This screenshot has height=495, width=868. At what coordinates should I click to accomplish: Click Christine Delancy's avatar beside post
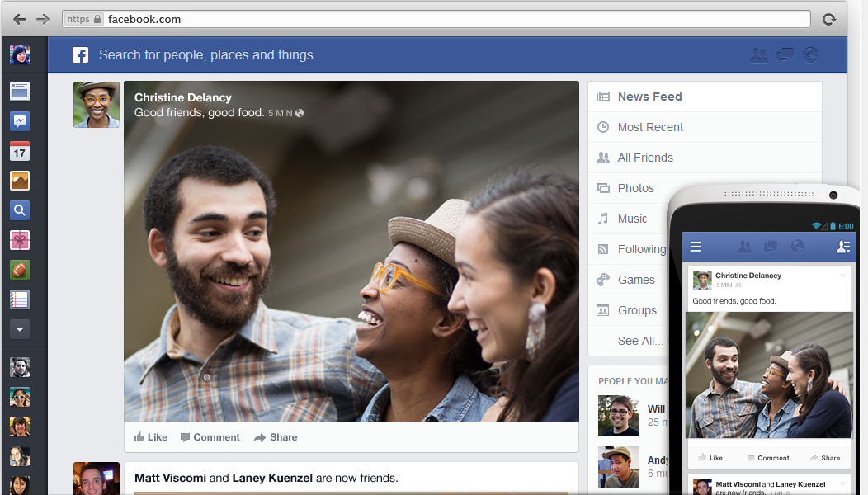[x=97, y=105]
